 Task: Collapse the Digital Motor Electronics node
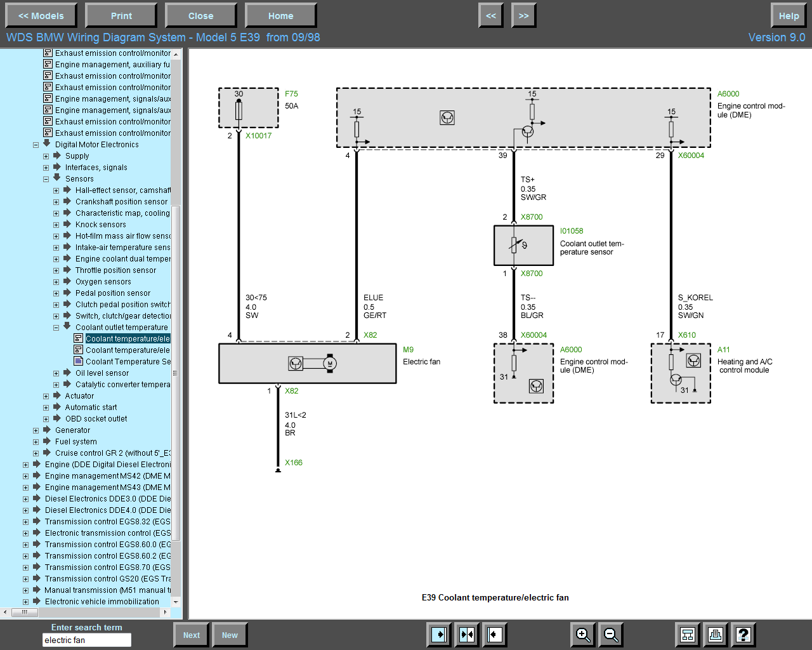(x=36, y=145)
